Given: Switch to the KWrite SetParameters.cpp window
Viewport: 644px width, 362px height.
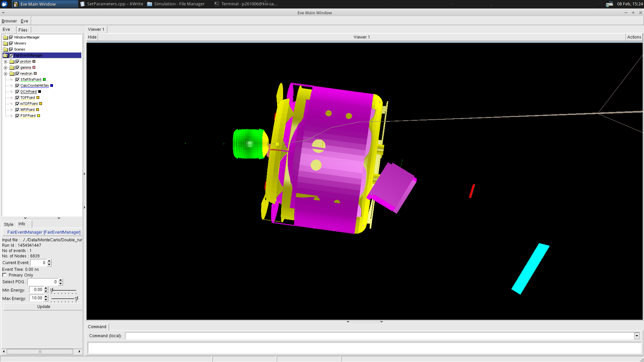Looking at the screenshot, I should tap(112, 4).
